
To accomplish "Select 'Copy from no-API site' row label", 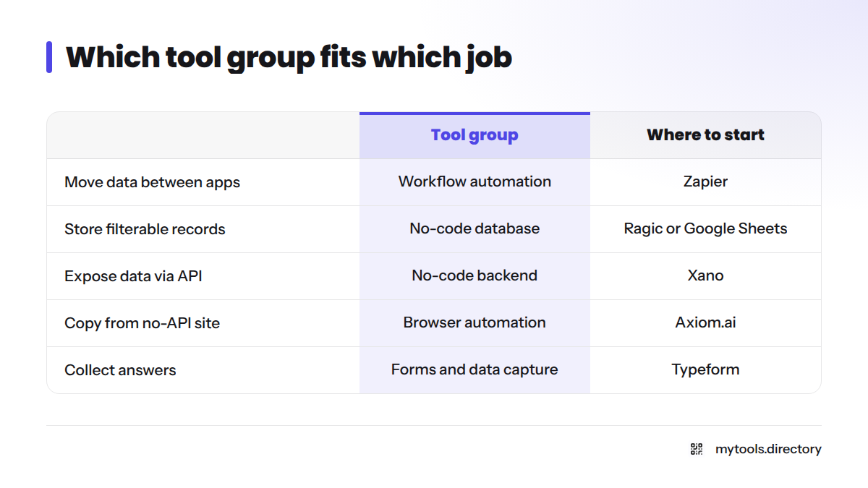I will pos(142,323).
